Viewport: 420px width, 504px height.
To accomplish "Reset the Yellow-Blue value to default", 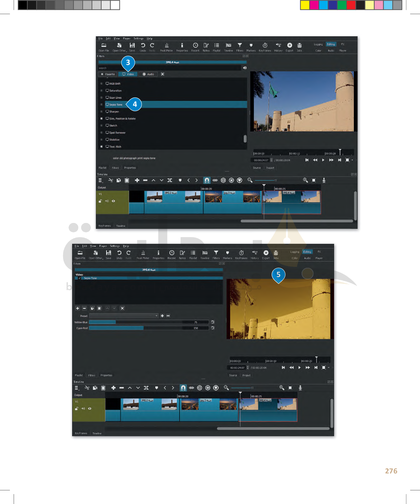I will (213, 322).
